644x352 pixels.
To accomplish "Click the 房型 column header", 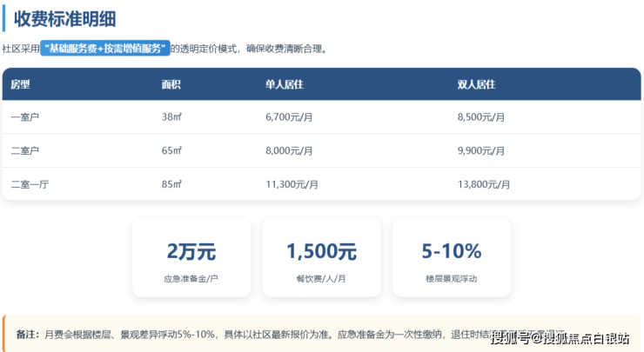I will point(20,84).
